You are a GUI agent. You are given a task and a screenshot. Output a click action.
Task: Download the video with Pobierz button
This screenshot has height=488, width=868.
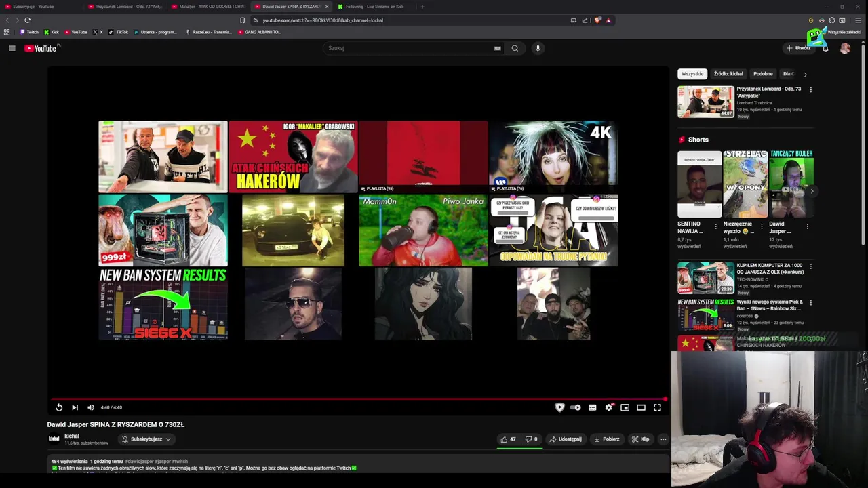coord(607,439)
